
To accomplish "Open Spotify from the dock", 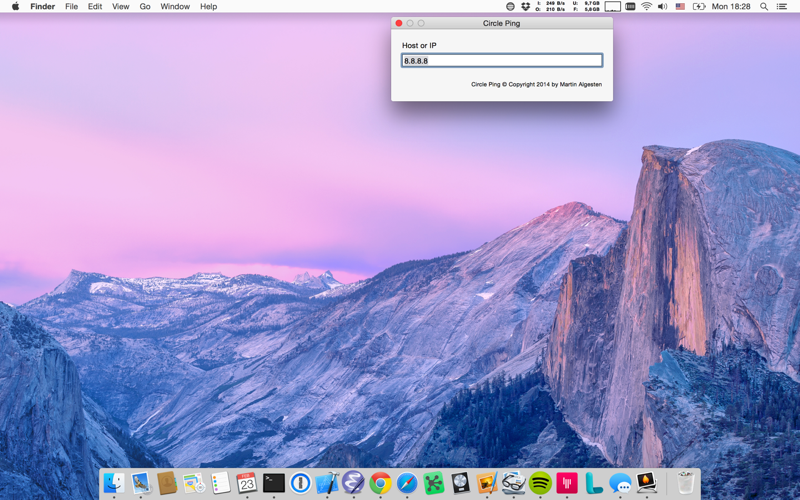I will [x=540, y=483].
